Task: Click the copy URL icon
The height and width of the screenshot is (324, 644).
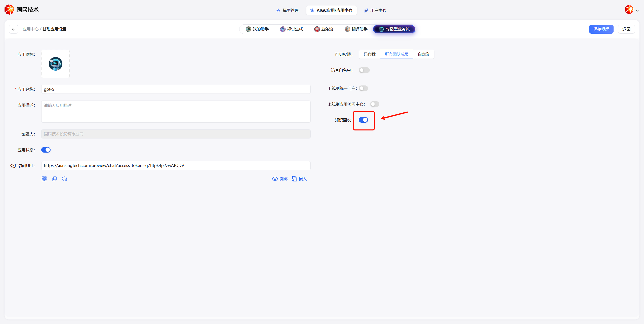Action: pyautogui.click(x=54, y=179)
